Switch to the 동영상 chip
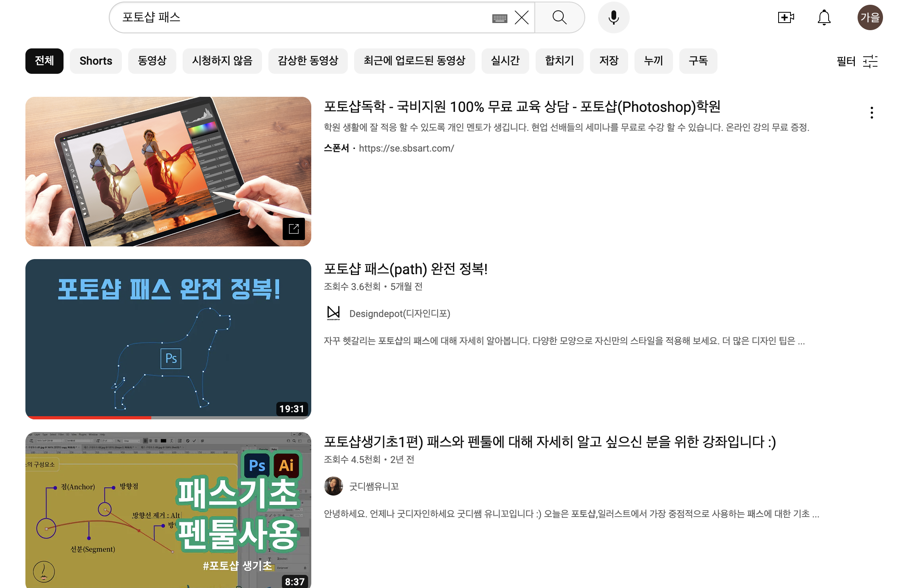Screen dimensions: 910x588 152,61
